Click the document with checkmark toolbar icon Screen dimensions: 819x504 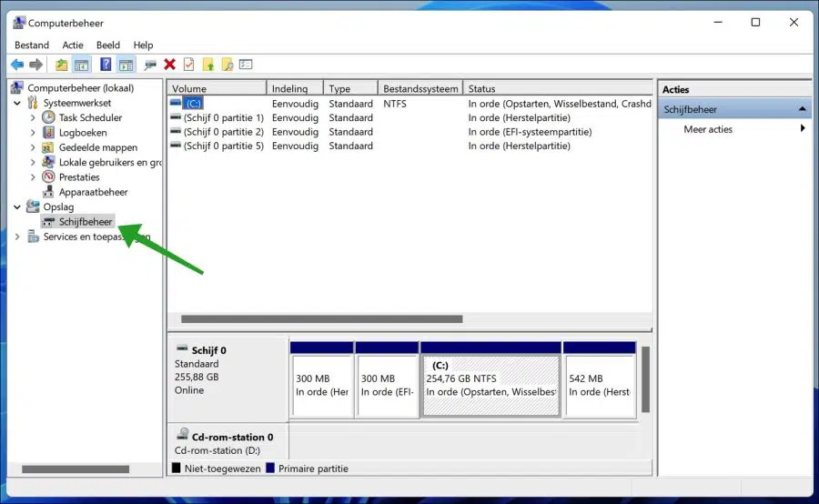(188, 65)
